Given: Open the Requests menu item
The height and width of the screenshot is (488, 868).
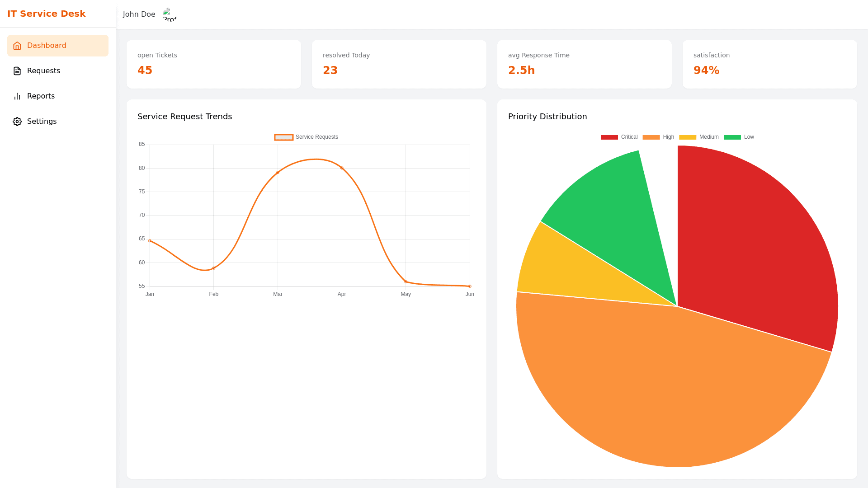Looking at the screenshot, I should pos(43,71).
